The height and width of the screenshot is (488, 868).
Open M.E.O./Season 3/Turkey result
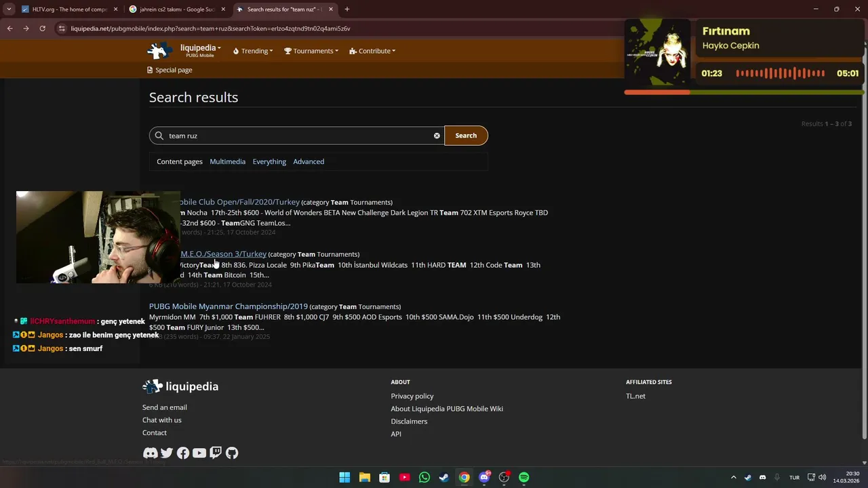coord(224,254)
